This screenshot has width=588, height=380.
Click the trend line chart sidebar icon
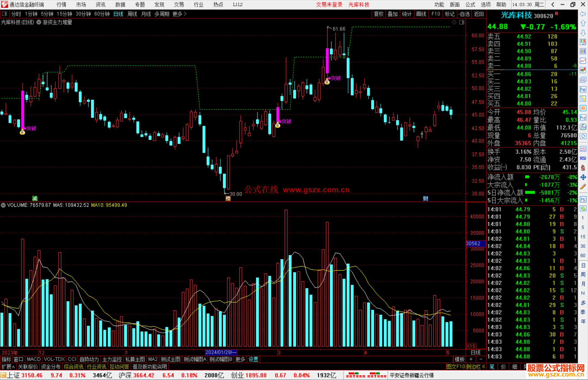point(583,61)
